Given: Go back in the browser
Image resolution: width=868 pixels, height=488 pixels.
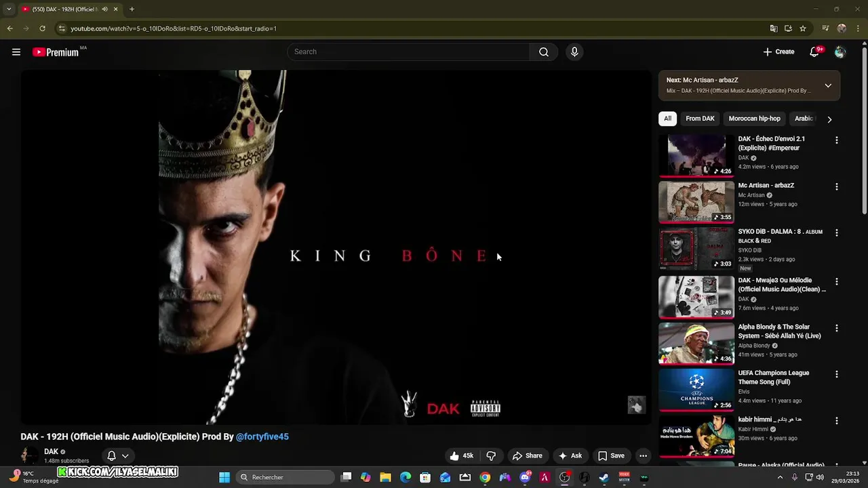Looking at the screenshot, I should 9,28.
